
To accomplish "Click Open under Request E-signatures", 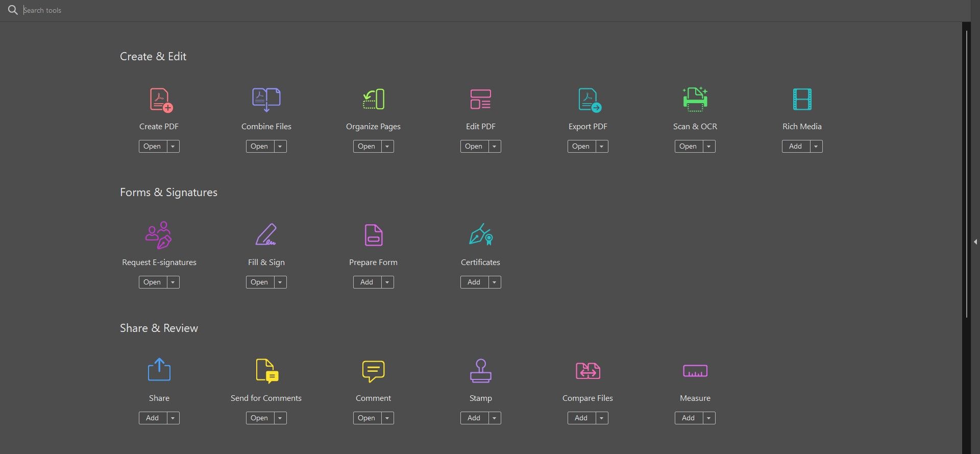I will [153, 282].
